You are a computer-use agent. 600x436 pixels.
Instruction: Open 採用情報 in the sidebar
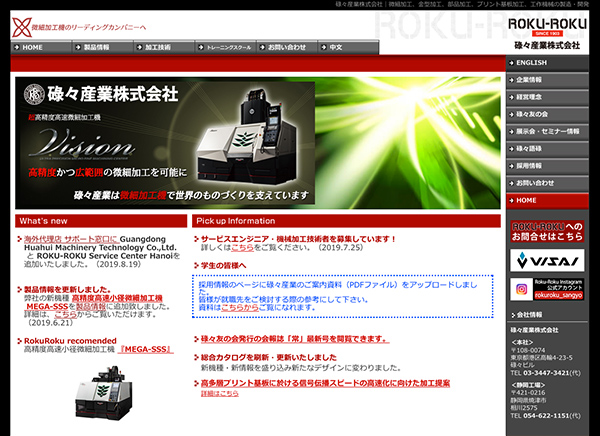point(547,166)
